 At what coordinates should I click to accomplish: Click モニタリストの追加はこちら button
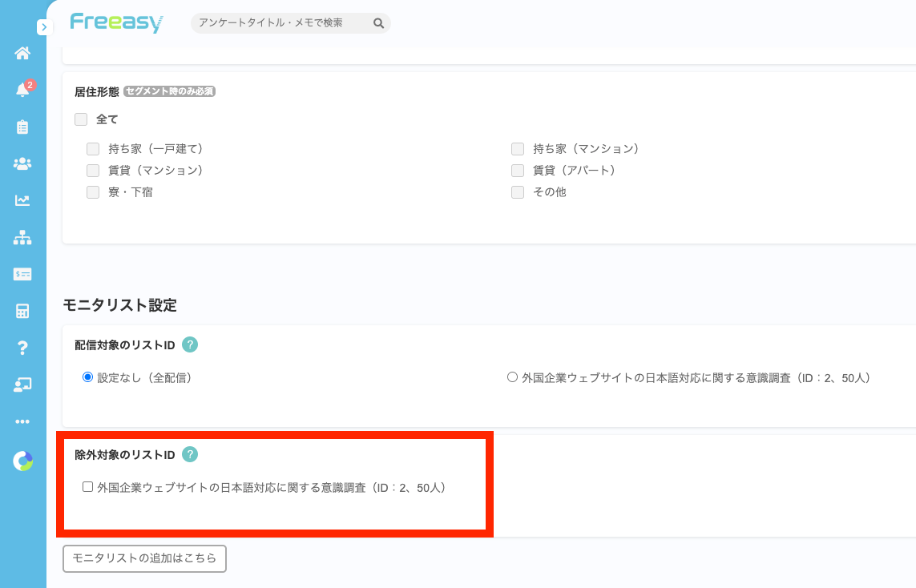click(x=144, y=558)
